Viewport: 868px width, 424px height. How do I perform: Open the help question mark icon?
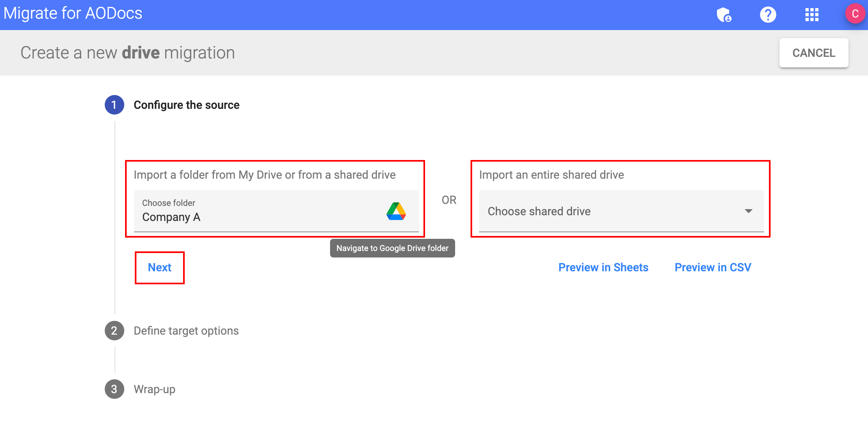(x=768, y=15)
